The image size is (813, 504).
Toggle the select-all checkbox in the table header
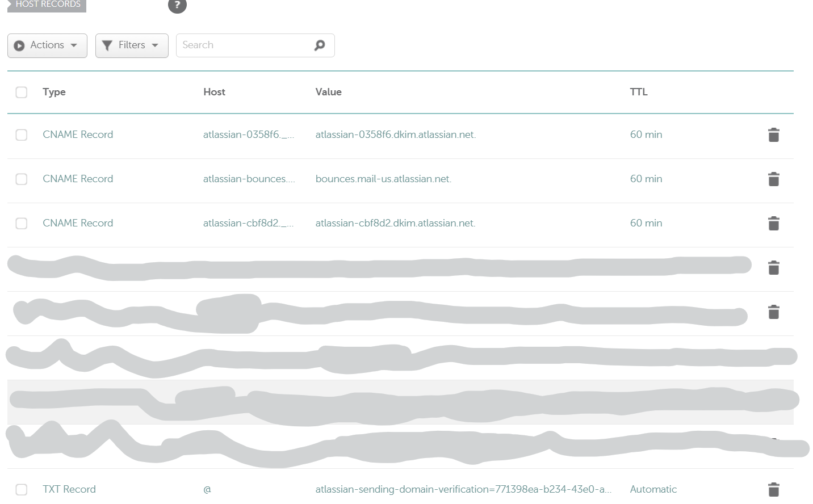22,92
